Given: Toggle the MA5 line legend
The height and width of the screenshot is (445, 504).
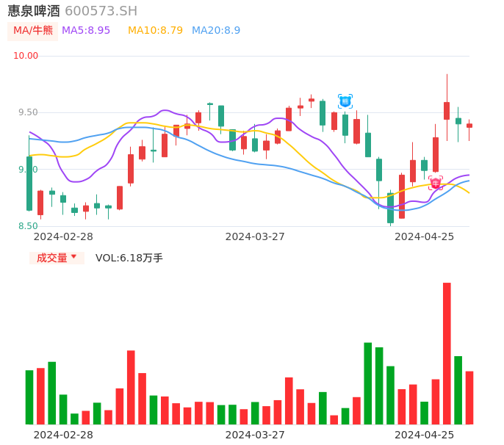Looking at the screenshot, I should point(86,31).
